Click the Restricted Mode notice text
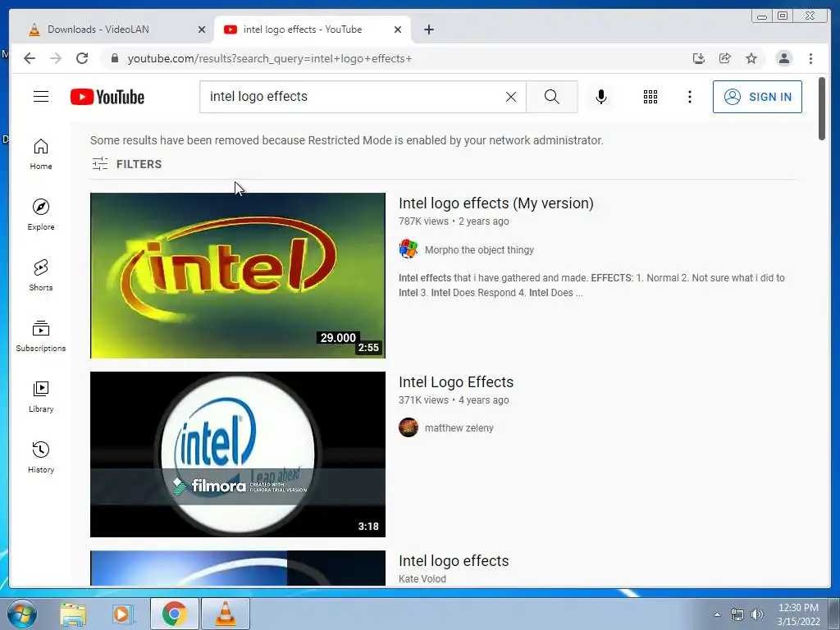This screenshot has width=840, height=630. pos(347,140)
